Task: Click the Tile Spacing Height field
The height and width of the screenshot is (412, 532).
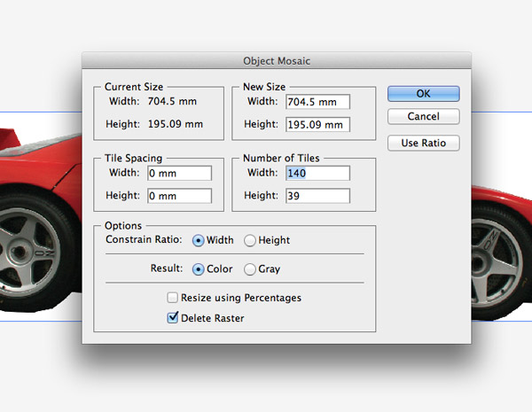Action: (x=179, y=196)
